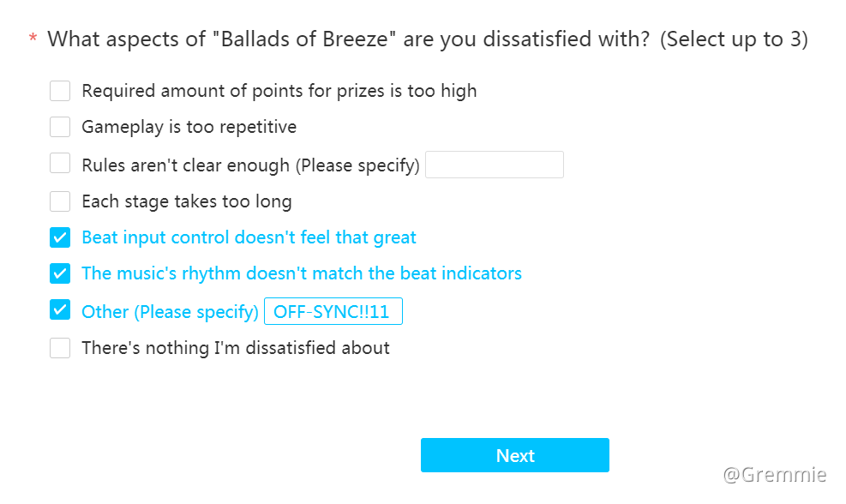Click the empty text field beside "Please specify"
This screenshot has width=846, height=504.
494,165
